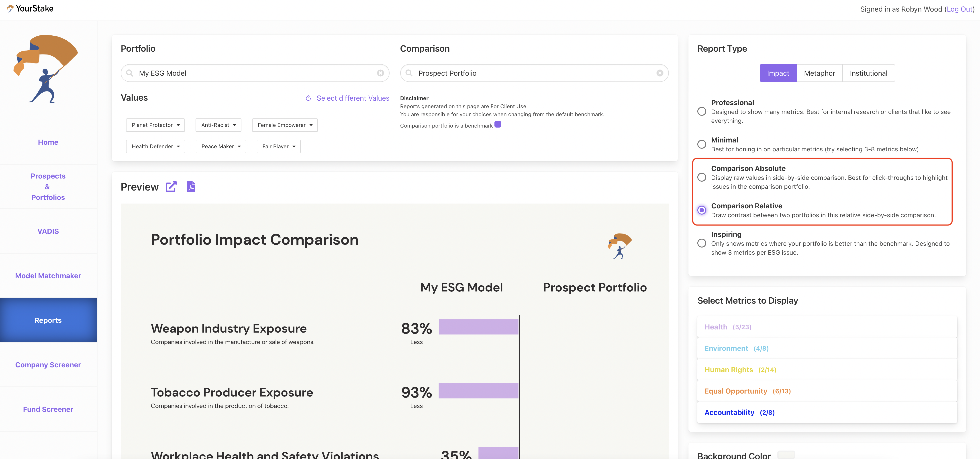Open Company Screener in the sidebar

click(48, 365)
